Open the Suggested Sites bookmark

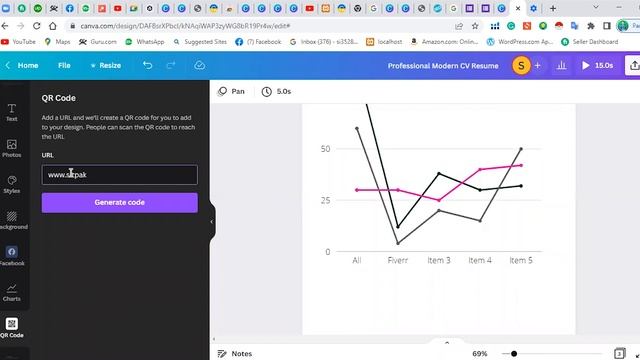(x=200, y=42)
